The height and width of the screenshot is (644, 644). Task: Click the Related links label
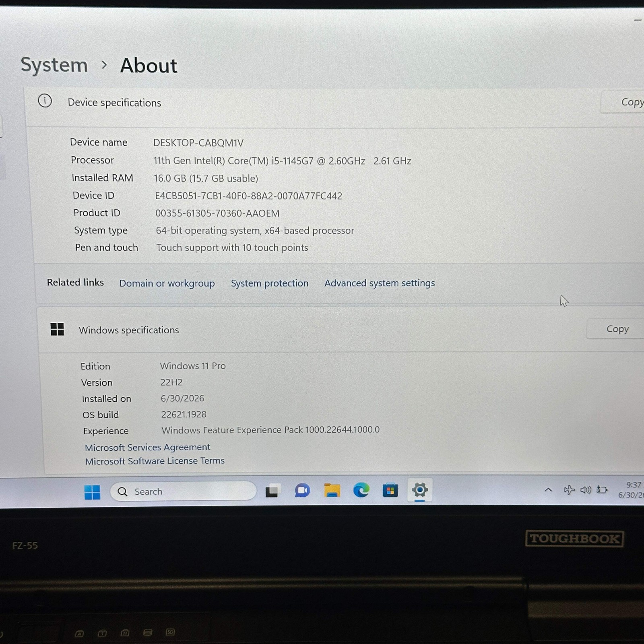click(x=75, y=283)
